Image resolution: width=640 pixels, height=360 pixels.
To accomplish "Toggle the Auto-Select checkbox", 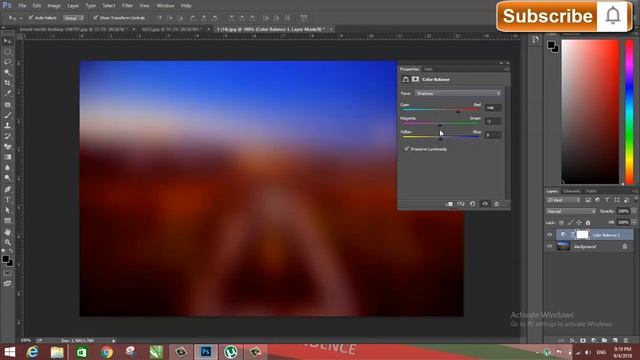I will click(x=31, y=18).
